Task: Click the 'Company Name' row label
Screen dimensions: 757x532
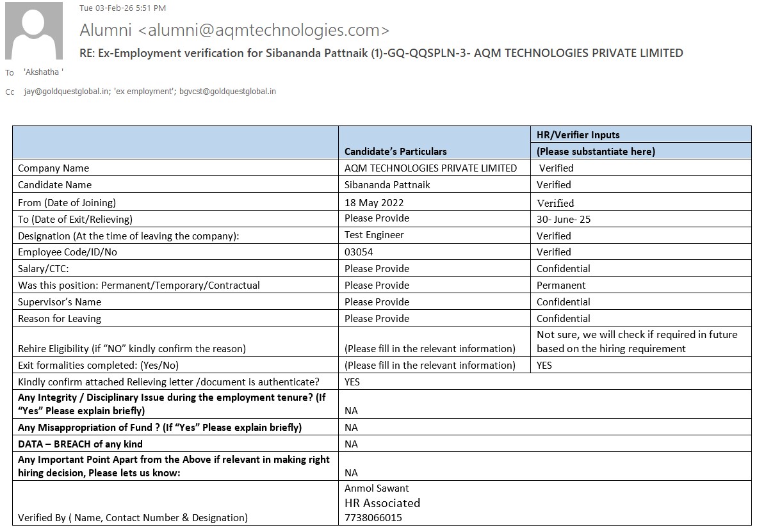Action: [54, 168]
